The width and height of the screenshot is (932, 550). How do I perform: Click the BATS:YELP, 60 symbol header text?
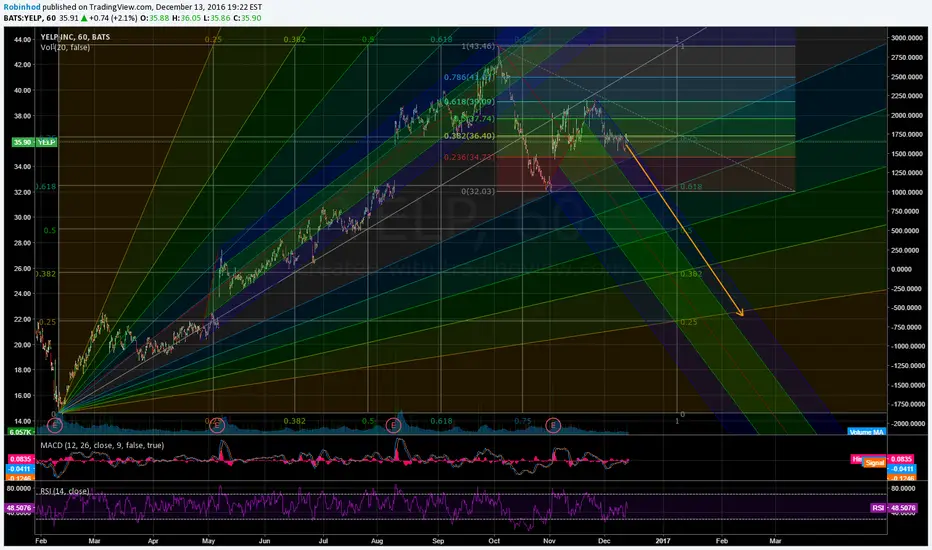[30, 18]
